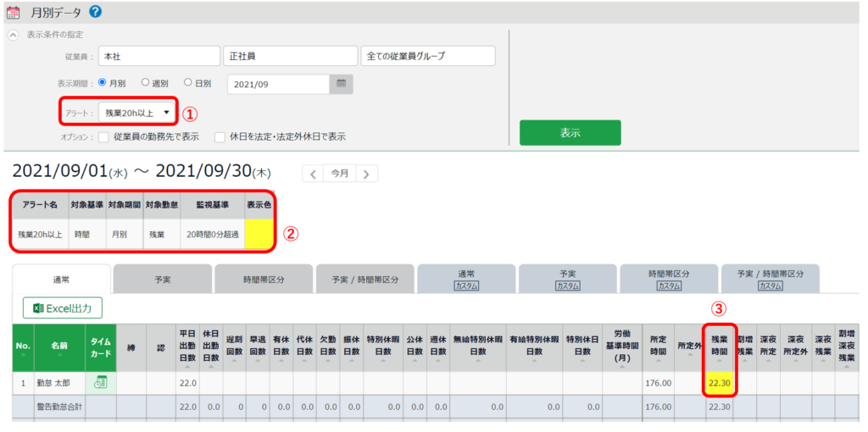This screenshot has width=868, height=432.
Task: Select the 日別 radio button
Action: pyautogui.click(x=187, y=82)
